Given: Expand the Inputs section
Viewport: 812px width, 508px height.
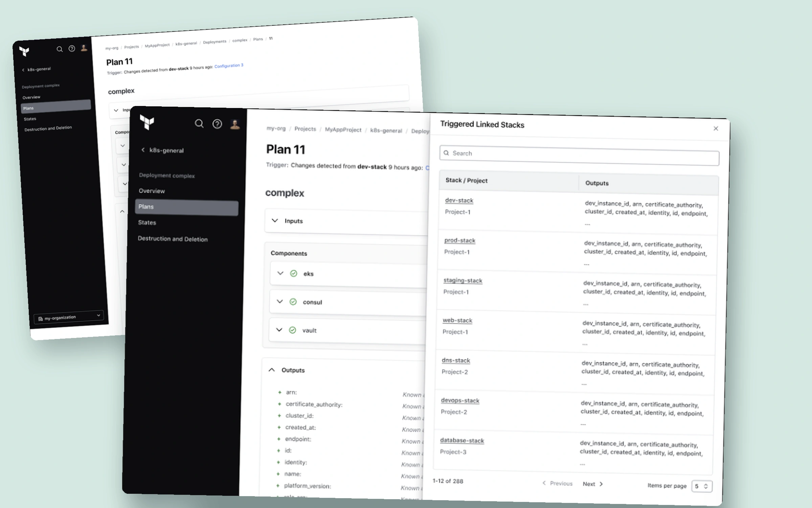Looking at the screenshot, I should point(275,220).
